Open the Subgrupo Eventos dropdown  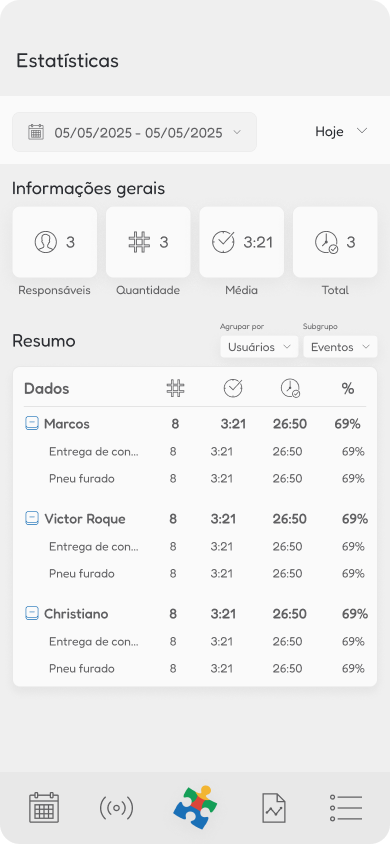(x=341, y=347)
